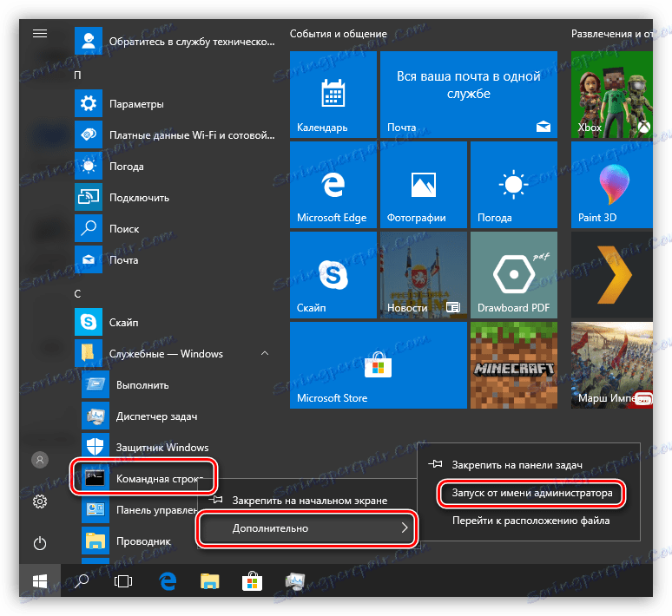Open the Новости tile
This screenshot has width=672, height=616.
click(424, 275)
